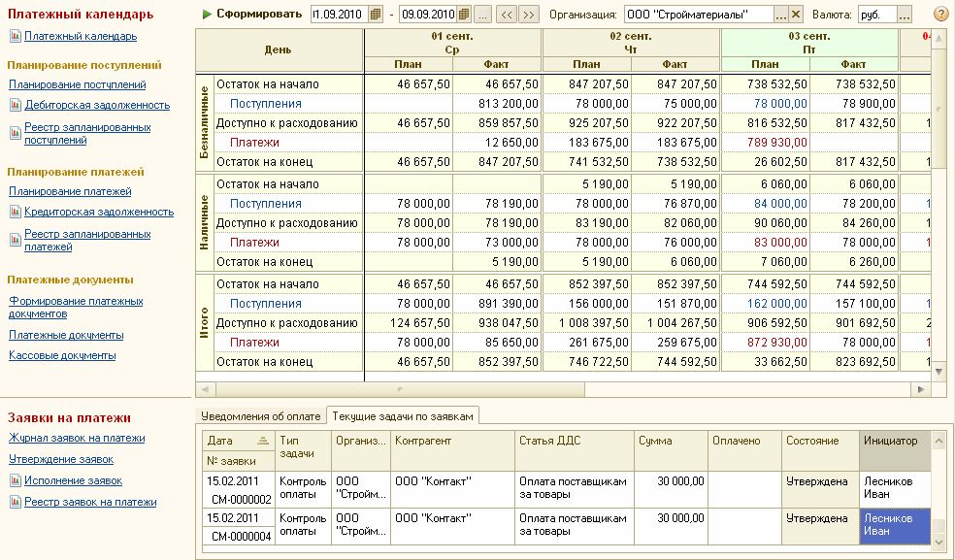Viewport: 955px width, 560px height.
Task: Open calendar picker for start date
Action: [x=377, y=15]
